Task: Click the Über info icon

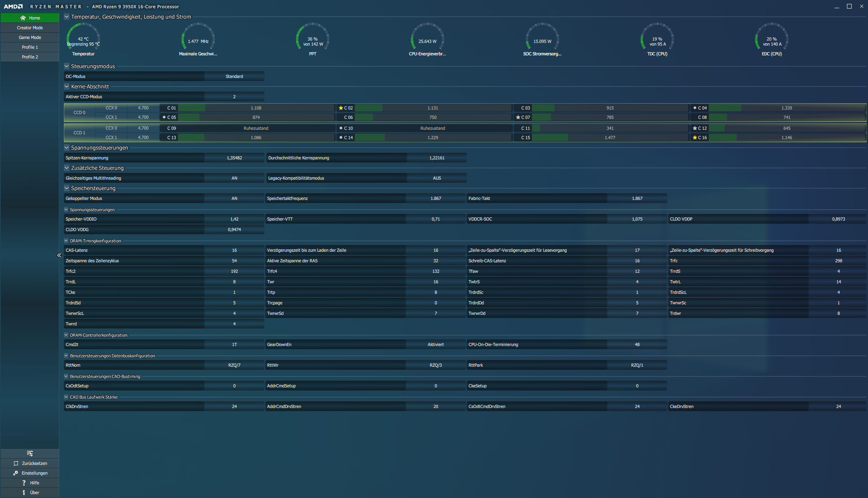Action: click(24, 493)
